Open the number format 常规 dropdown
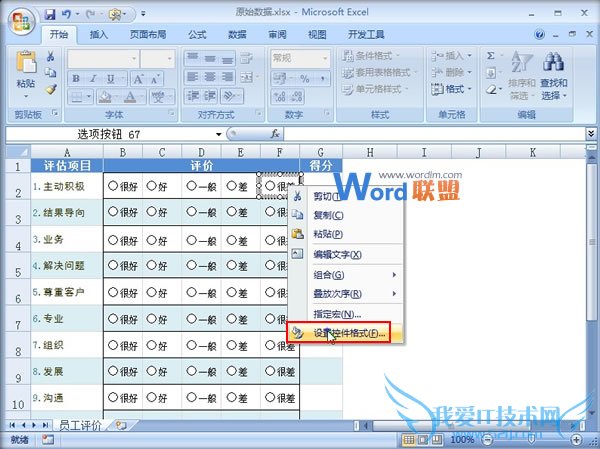Screen dimensions: 600x449 coord(325,59)
